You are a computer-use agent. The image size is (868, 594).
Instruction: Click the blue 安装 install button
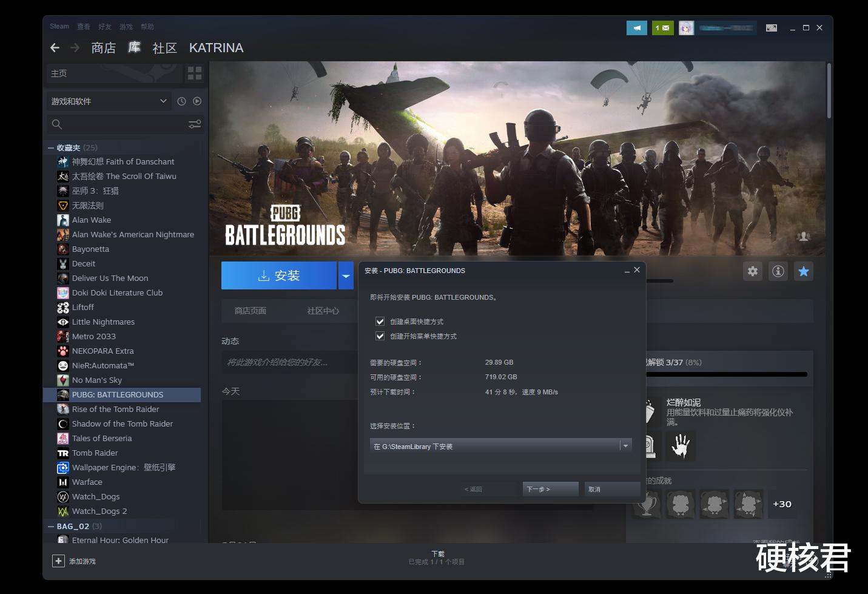[x=279, y=276]
